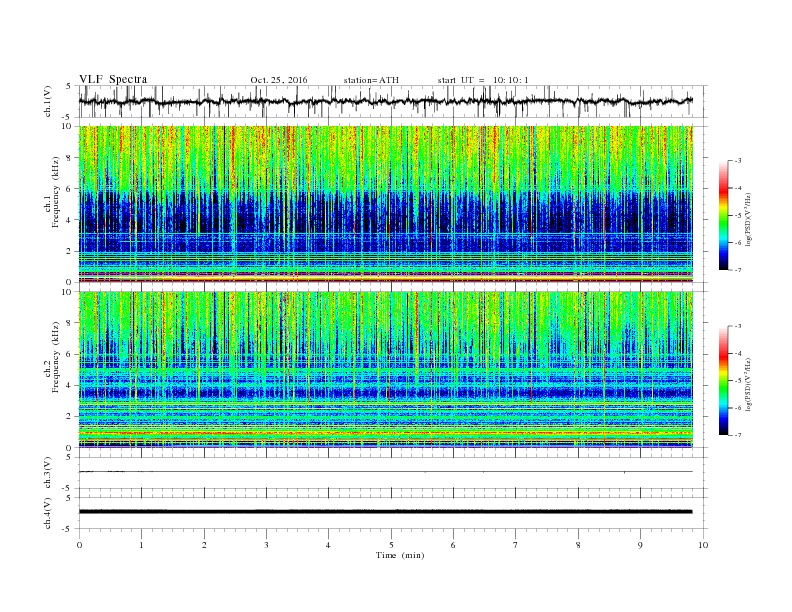The width and height of the screenshot is (792, 612).
Task: Click the "-7" tick on ch.1 color bar
Action: point(737,270)
